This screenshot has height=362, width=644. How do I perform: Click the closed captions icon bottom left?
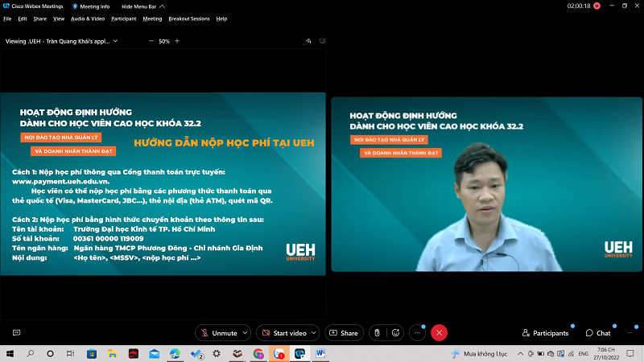pyautogui.click(x=16, y=333)
